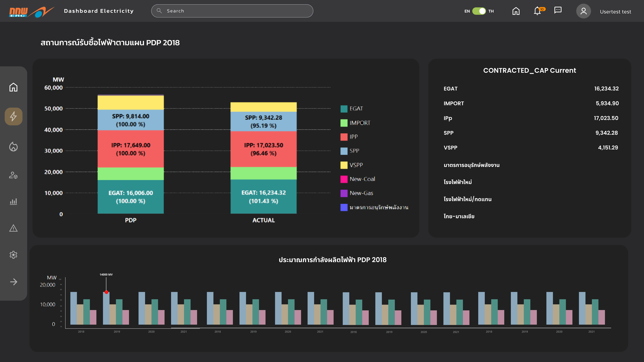Open the warning triangle sidebar icon

point(14,228)
